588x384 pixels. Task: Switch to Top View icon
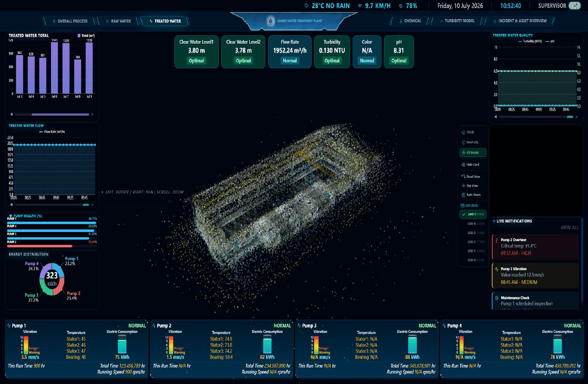[464, 186]
